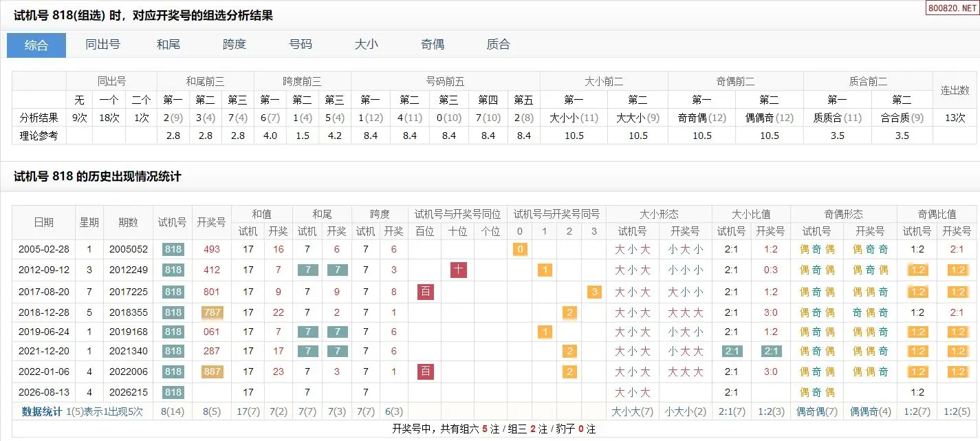
Task: Open the 奇偶 tab
Action: tap(433, 45)
